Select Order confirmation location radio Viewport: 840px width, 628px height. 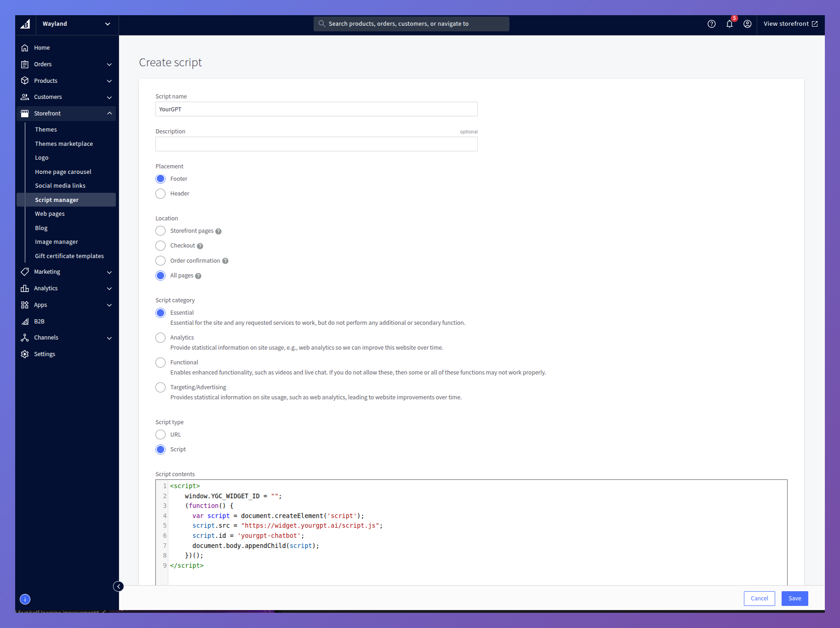point(160,261)
